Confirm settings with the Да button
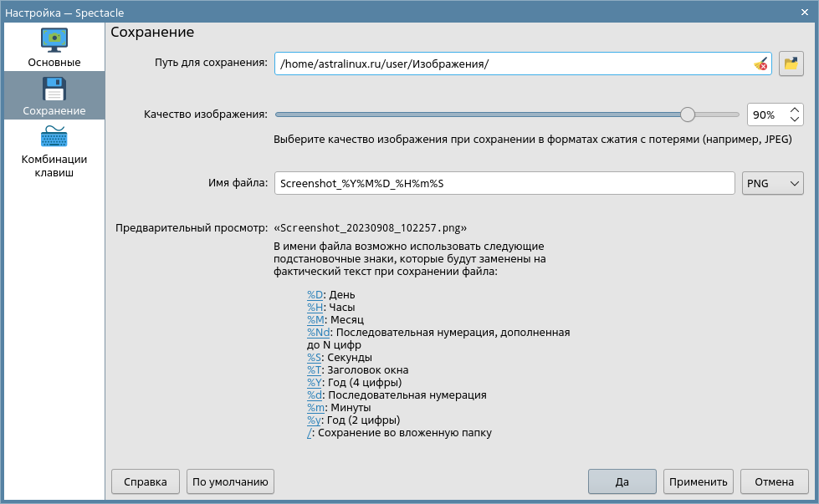Screen dimensions: 819x504 pos(622,481)
